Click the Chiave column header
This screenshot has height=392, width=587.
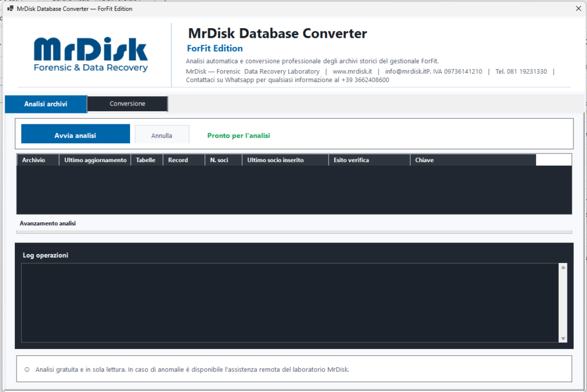click(x=473, y=160)
